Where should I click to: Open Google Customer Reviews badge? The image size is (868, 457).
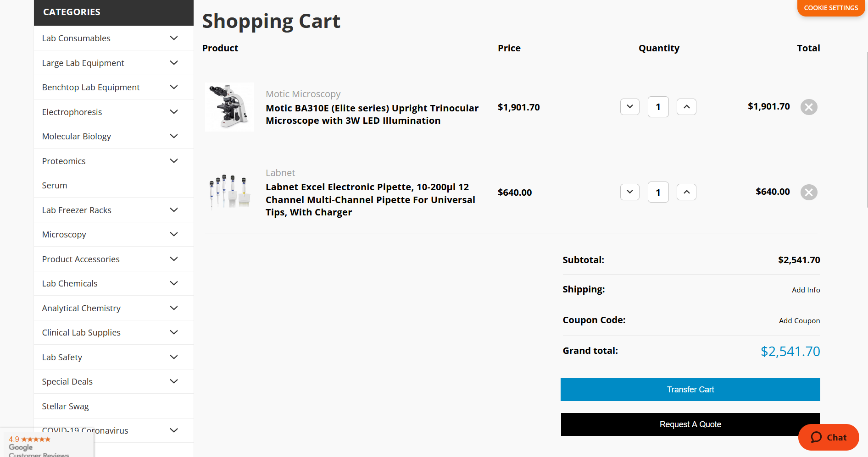pos(47,443)
